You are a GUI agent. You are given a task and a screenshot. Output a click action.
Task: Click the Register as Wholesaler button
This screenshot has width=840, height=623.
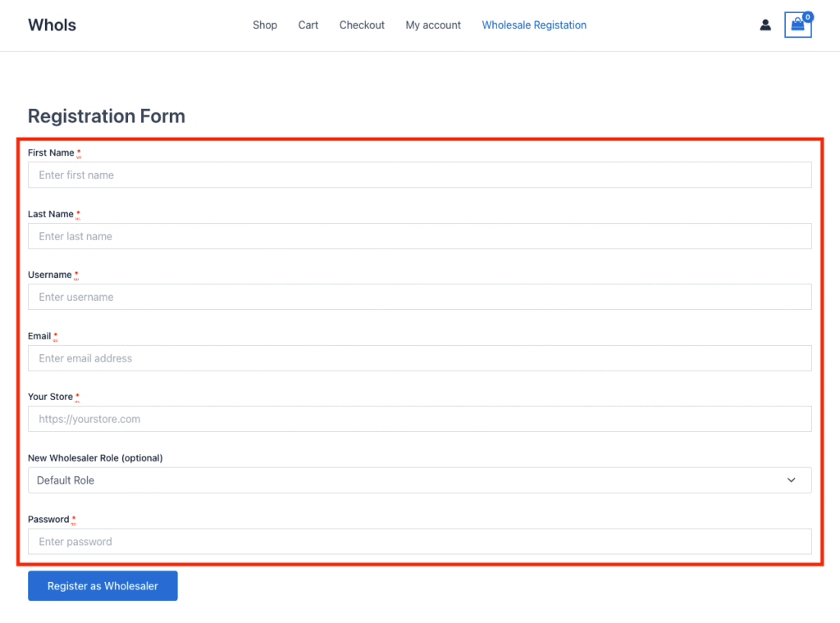click(x=103, y=585)
